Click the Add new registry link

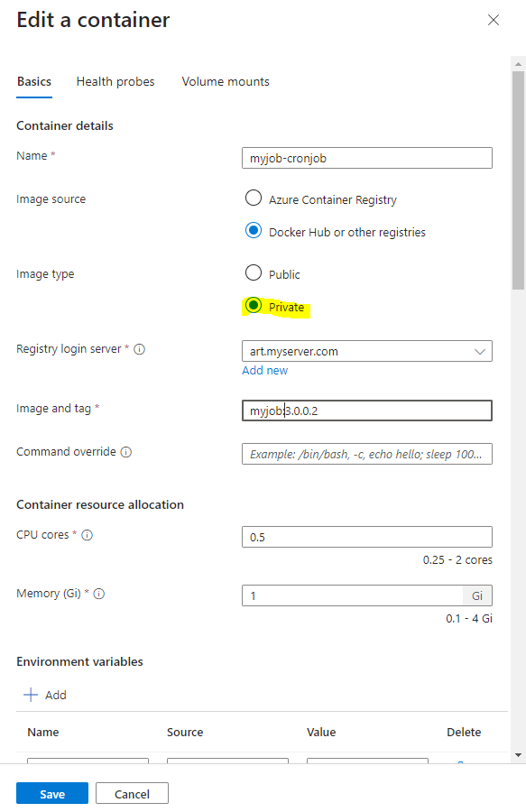pos(264,370)
